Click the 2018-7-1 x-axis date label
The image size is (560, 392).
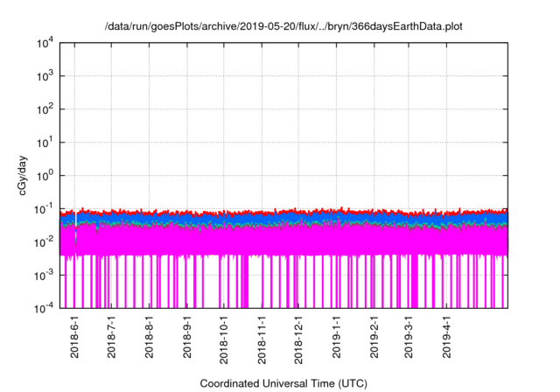coord(112,337)
